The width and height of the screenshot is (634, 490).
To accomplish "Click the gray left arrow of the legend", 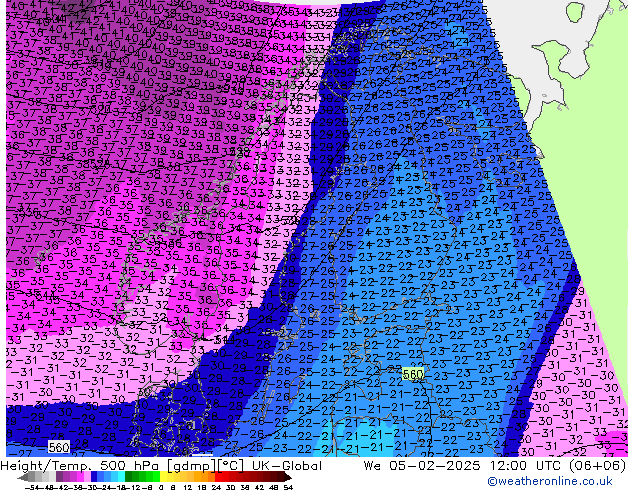I will coord(23,477).
